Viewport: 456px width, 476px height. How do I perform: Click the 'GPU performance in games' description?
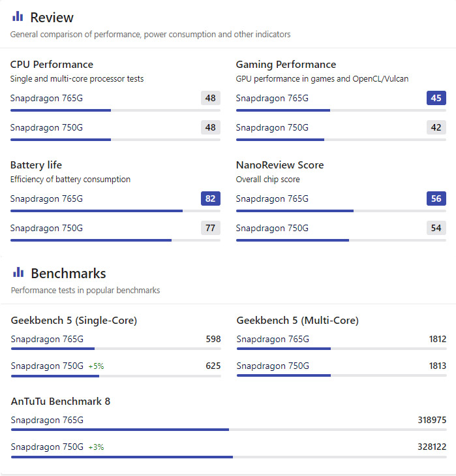tap(322, 79)
